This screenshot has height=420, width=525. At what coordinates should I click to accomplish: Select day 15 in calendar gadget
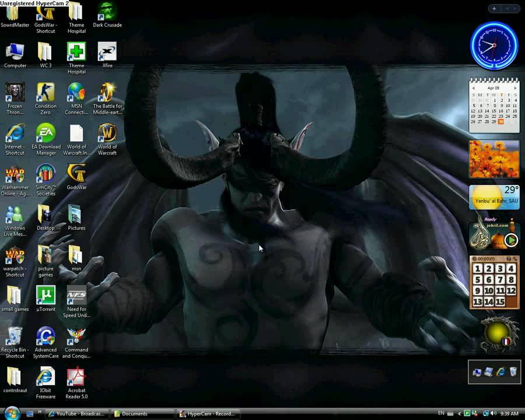494,111
